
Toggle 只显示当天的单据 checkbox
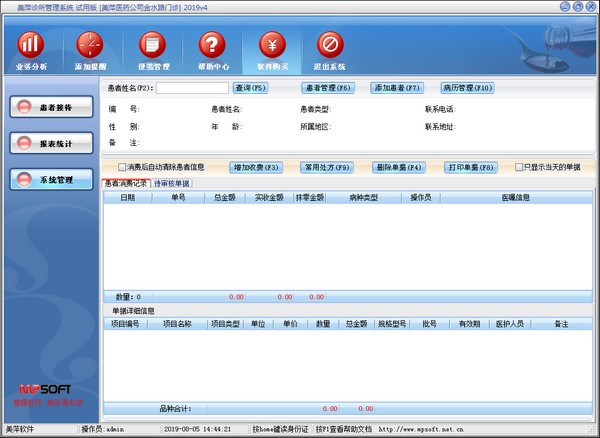click(520, 167)
